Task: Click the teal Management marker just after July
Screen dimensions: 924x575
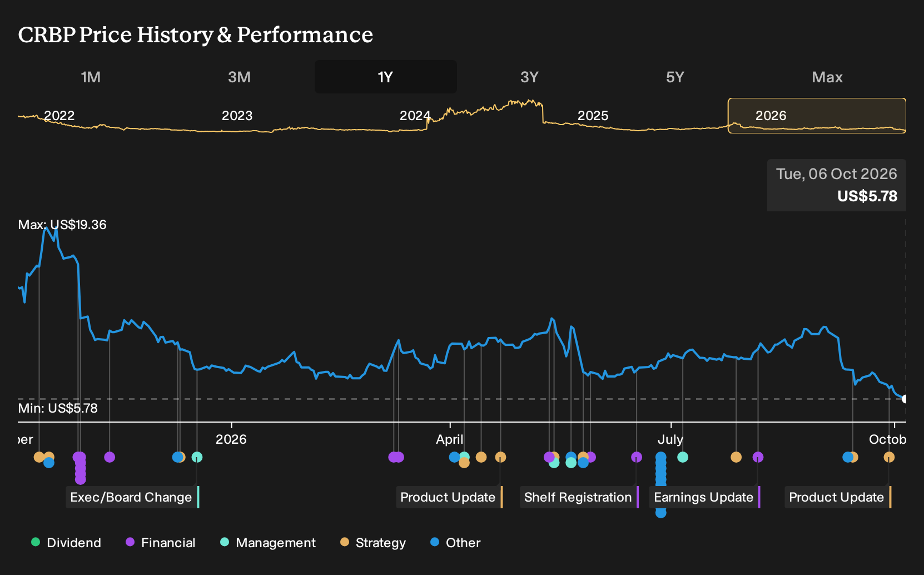Action: point(683,457)
